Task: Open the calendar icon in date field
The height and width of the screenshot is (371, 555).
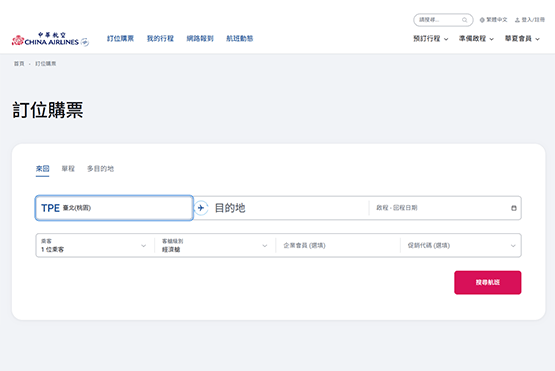Action: coord(514,208)
